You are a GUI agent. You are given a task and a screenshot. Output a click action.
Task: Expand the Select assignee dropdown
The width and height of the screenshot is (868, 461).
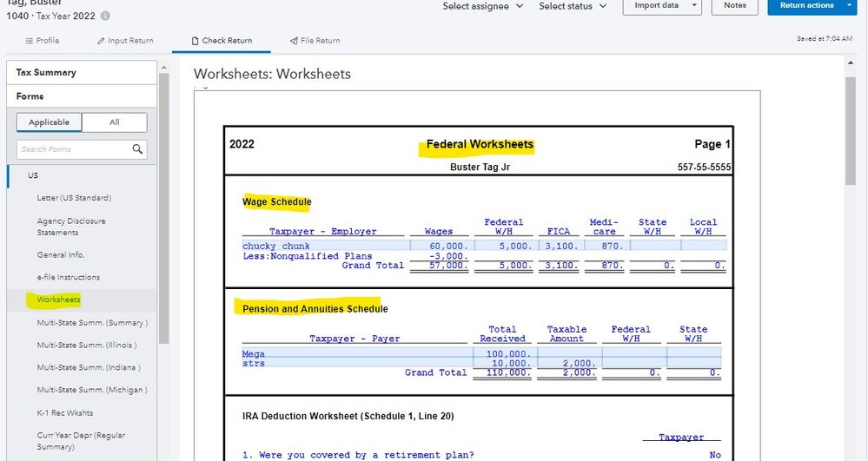tap(483, 6)
